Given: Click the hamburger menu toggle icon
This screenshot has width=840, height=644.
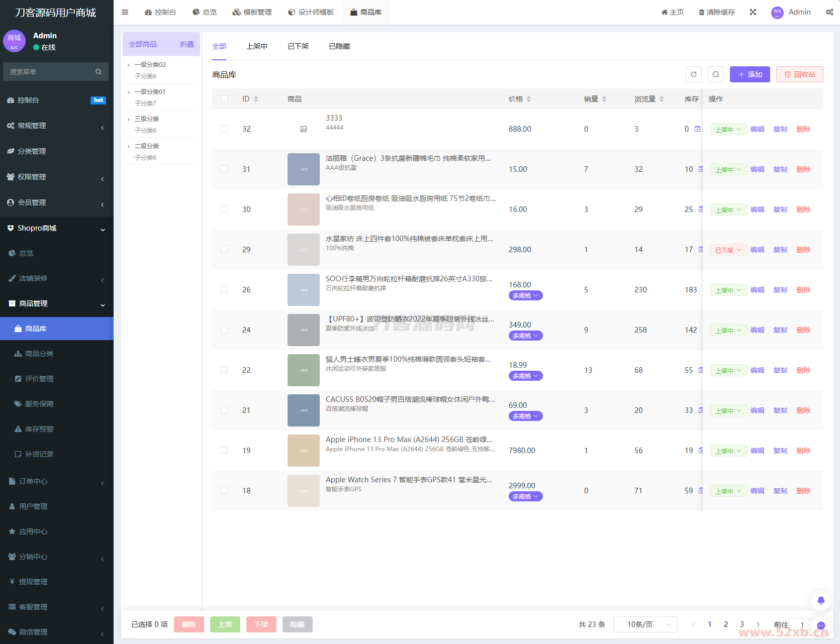Looking at the screenshot, I should tap(125, 12).
